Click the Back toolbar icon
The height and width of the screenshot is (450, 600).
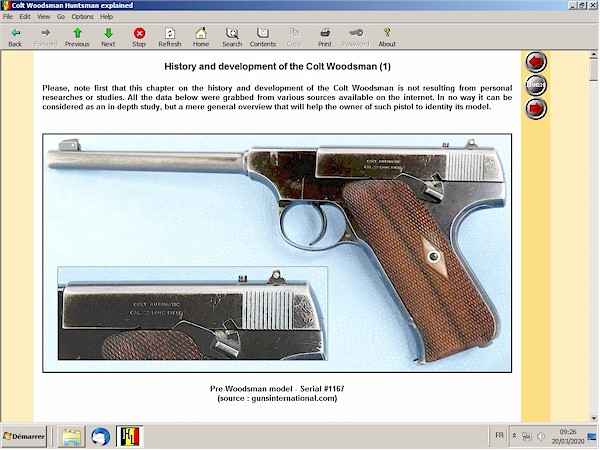coord(15,37)
